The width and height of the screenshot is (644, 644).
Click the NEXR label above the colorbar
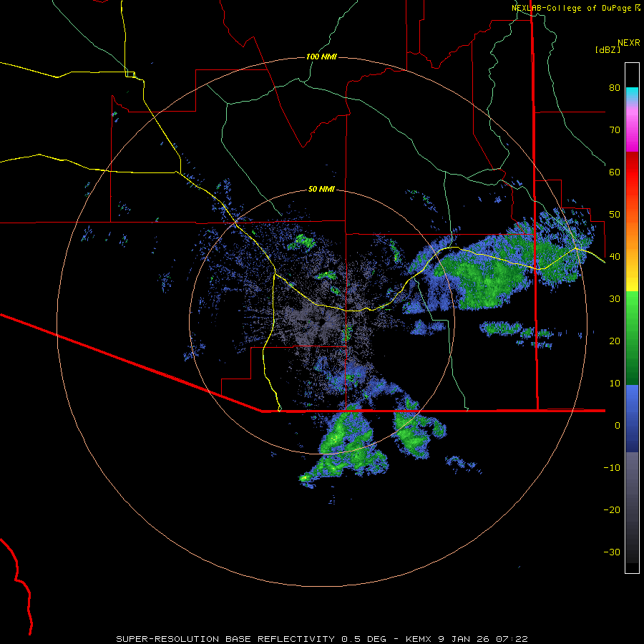tap(629, 43)
